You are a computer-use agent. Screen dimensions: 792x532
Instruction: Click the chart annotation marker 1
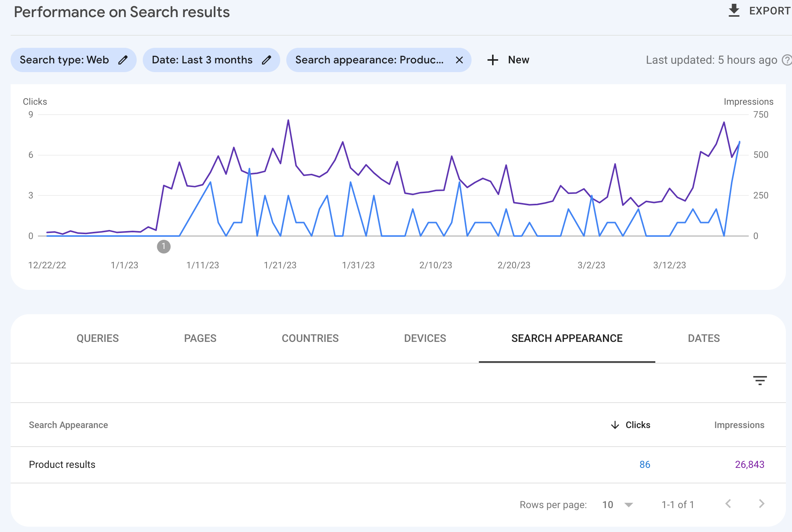(x=164, y=247)
